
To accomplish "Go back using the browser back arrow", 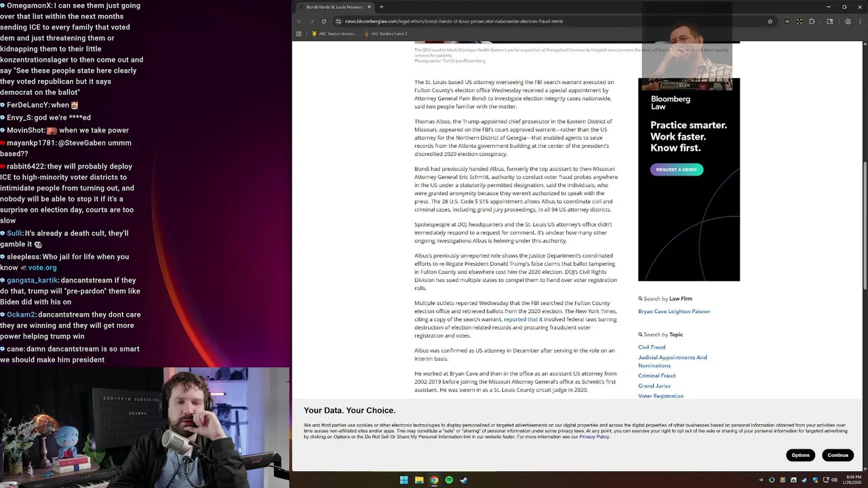I will coord(299,21).
